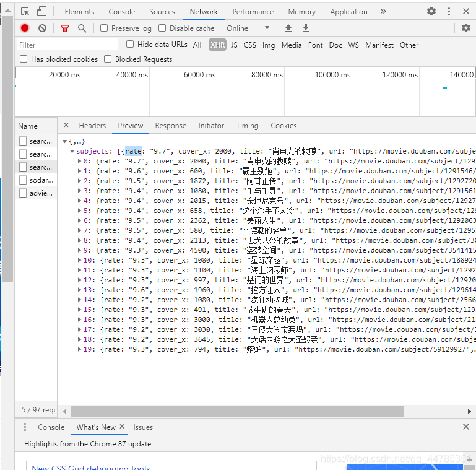Export HAR file download arrow
The width and height of the screenshot is (476, 470).
click(x=306, y=28)
